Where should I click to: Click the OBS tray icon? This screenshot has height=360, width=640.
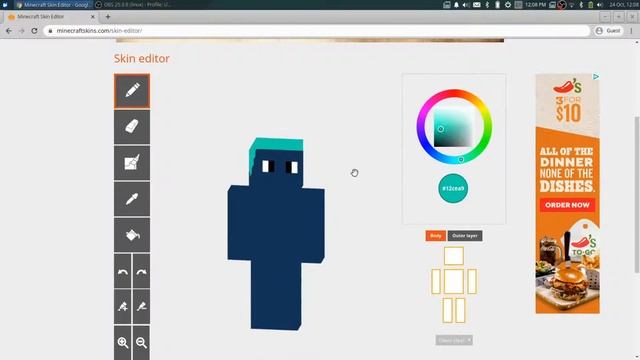pyautogui.click(x=562, y=5)
